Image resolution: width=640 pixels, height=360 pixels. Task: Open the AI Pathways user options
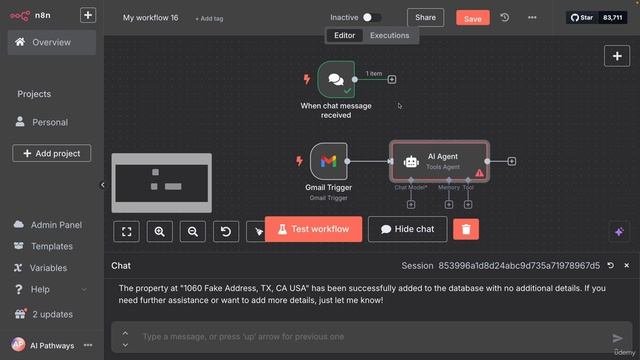(88, 345)
